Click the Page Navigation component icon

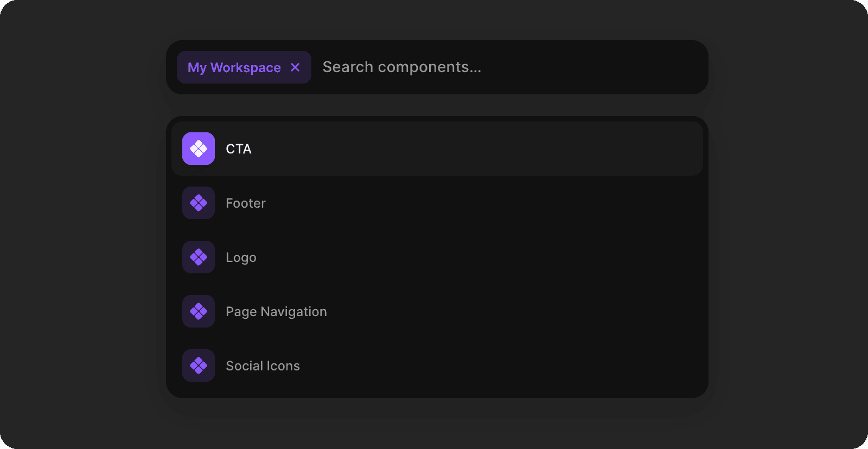(199, 311)
